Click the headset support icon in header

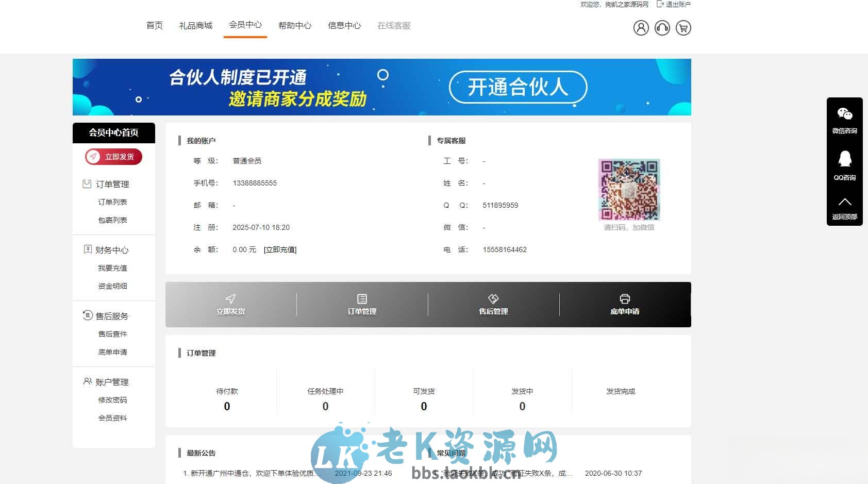(662, 28)
